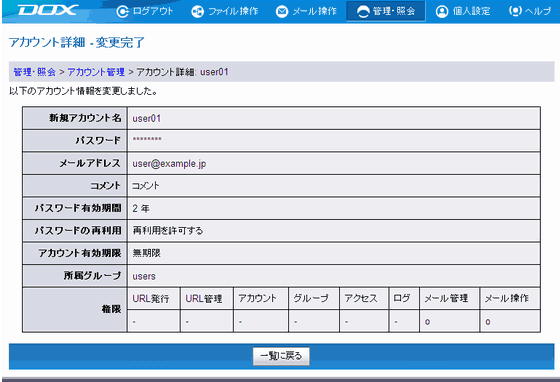This screenshot has height=382, width=560.
Task: Click the help icon
Action: [x=515, y=11]
